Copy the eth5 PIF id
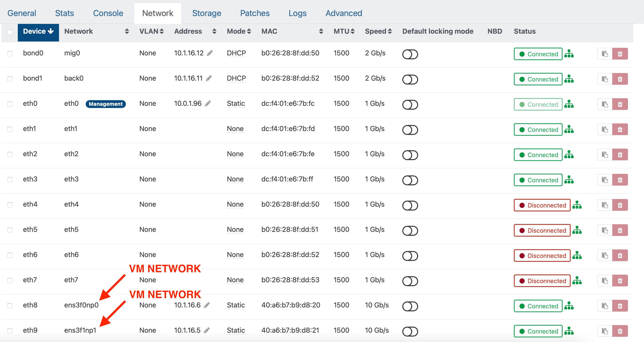Viewport: 644px width, 342px height. (605, 230)
